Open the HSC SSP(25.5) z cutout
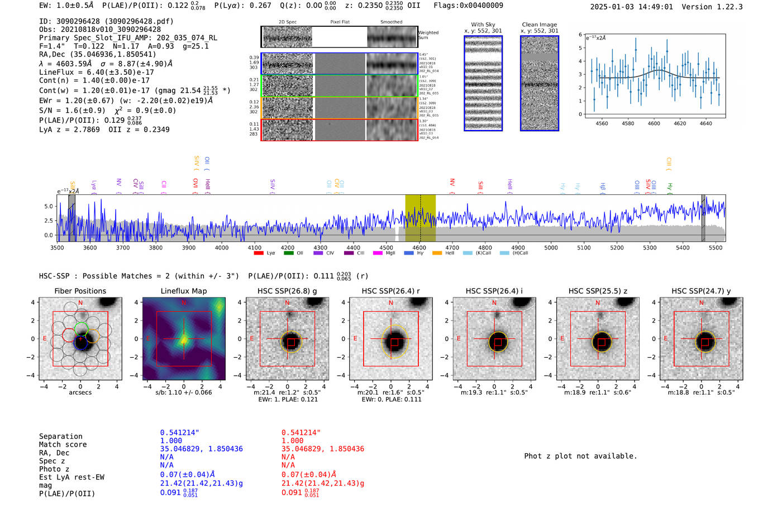The width and height of the screenshot is (782, 532). [x=598, y=338]
